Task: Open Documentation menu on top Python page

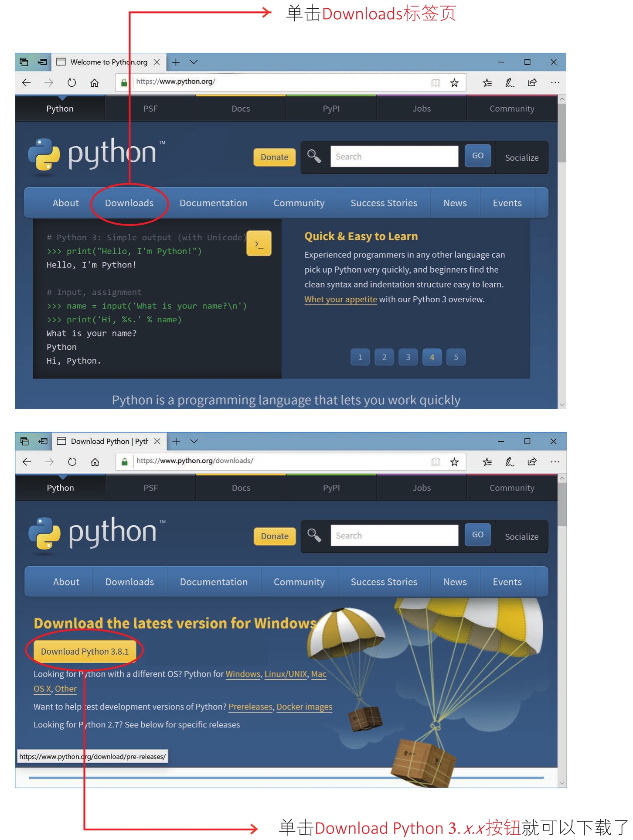Action: tap(213, 203)
